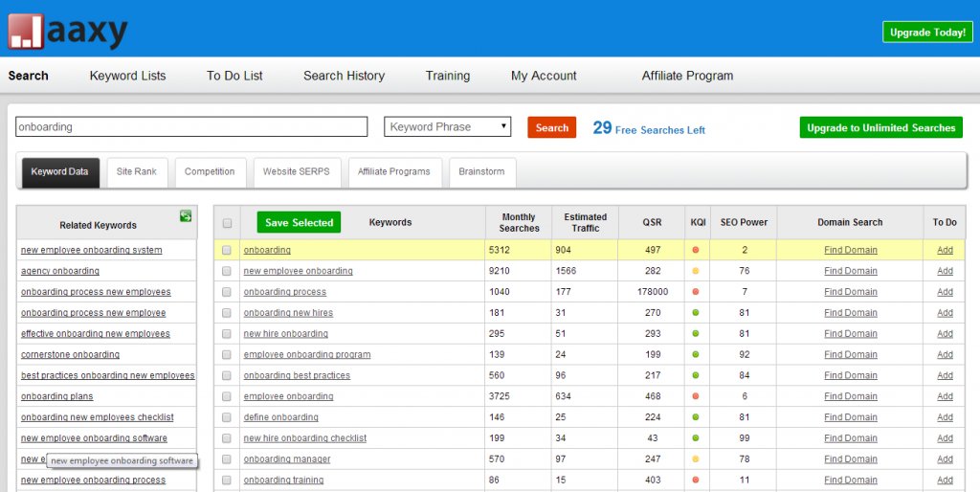Click the orange Search button
Viewport: 980px width, 492px height.
coord(552,127)
